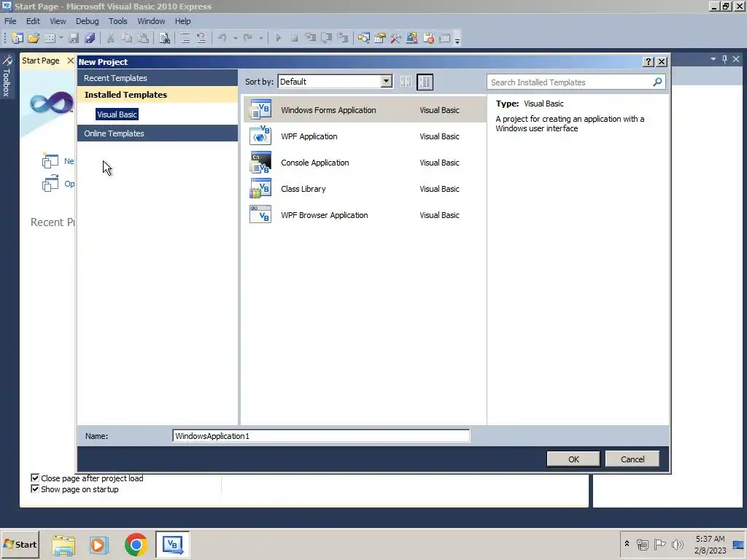This screenshot has height=560, width=747.
Task: Toggle Show page on startup checkbox
Action: [35, 489]
